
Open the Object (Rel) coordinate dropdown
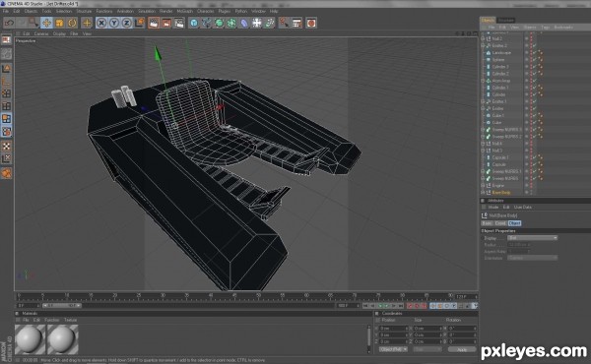click(x=393, y=349)
